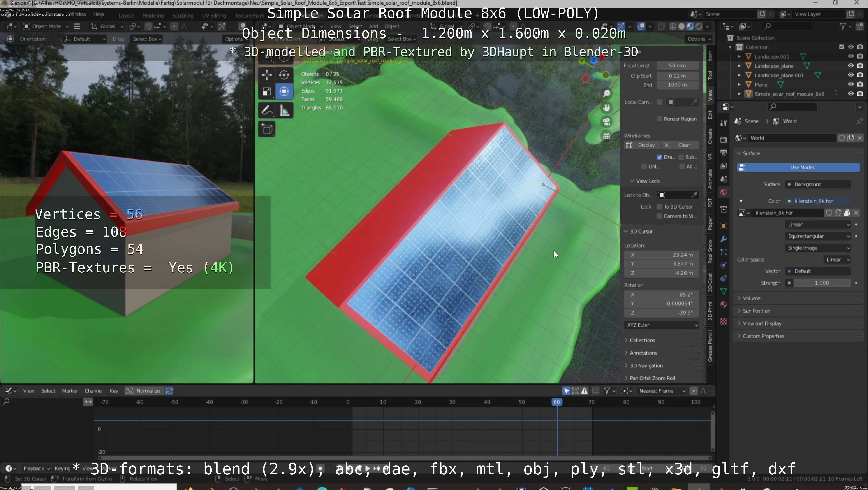This screenshot has height=490, width=868.
Task: Open the Object Data green triangle tab
Action: [724, 291]
